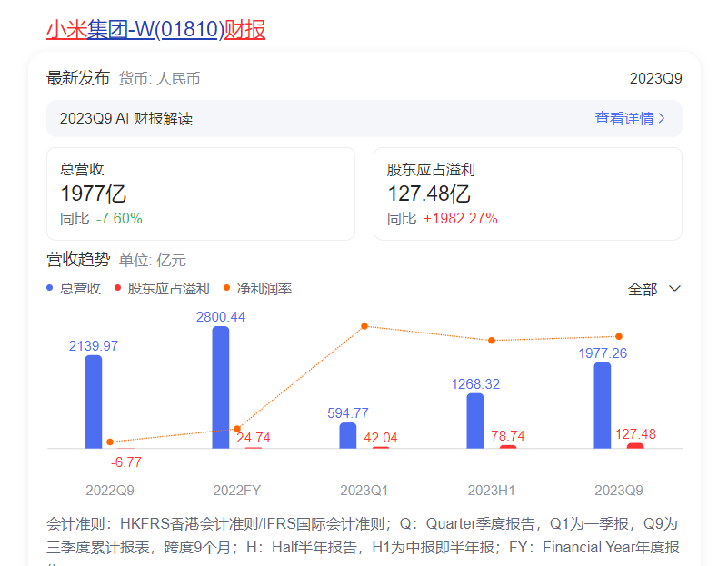Click the 2023Q9 net margin data point
The width and height of the screenshot is (728, 566).
(619, 336)
